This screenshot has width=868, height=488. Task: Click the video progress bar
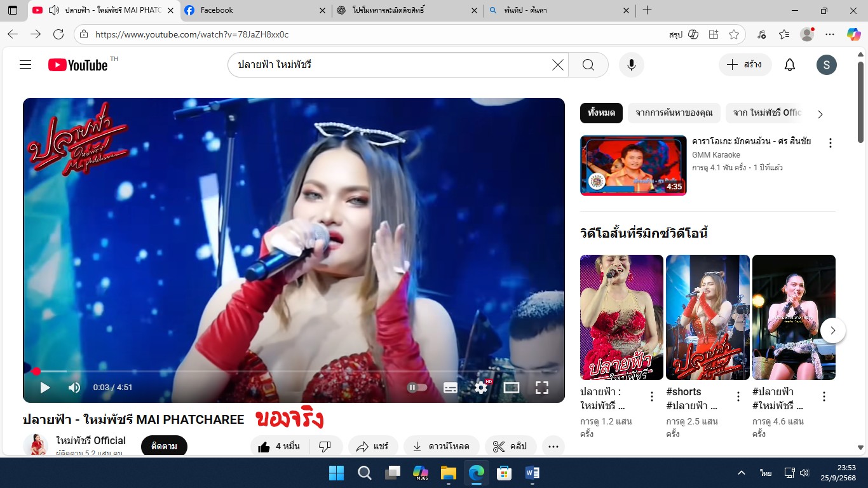[294, 371]
